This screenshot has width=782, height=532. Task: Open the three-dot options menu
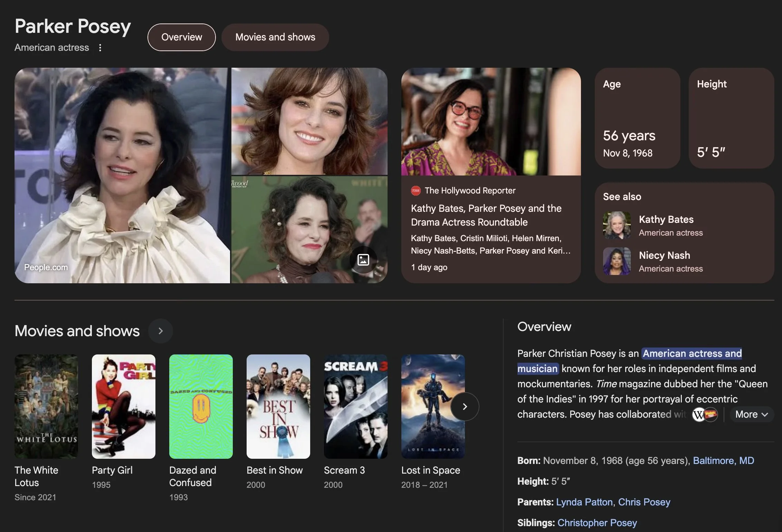[100, 48]
